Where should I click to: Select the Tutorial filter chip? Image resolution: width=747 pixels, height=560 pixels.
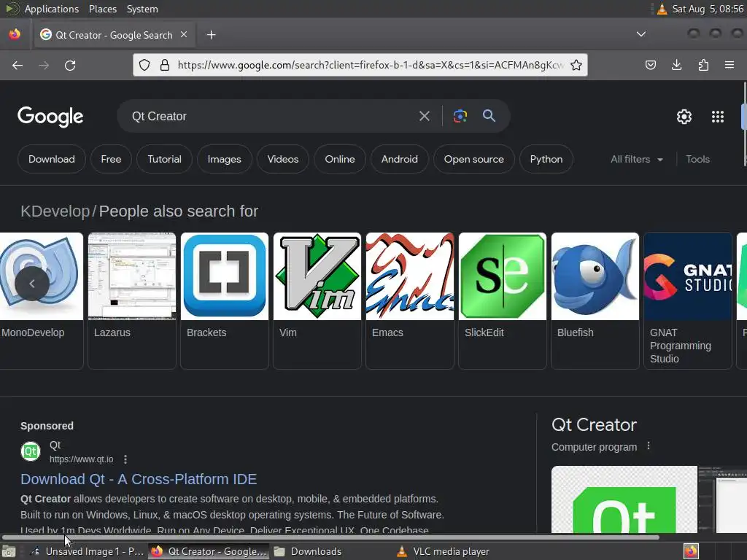(x=164, y=159)
